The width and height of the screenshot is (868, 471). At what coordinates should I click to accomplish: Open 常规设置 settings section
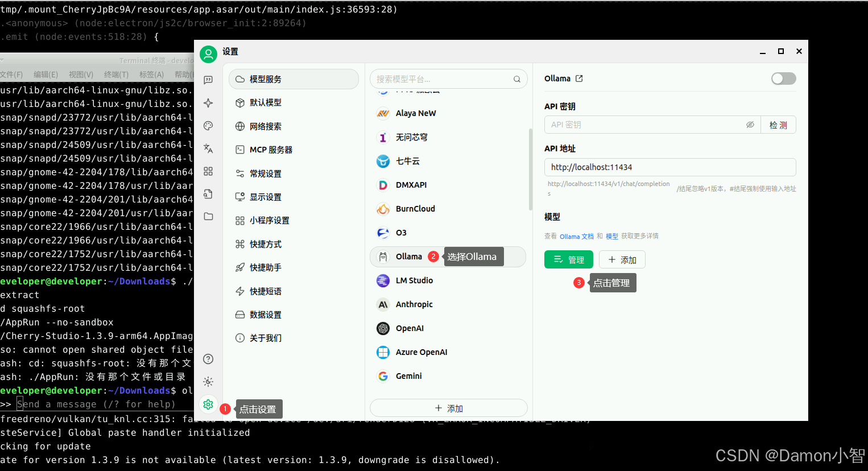[x=294, y=173]
